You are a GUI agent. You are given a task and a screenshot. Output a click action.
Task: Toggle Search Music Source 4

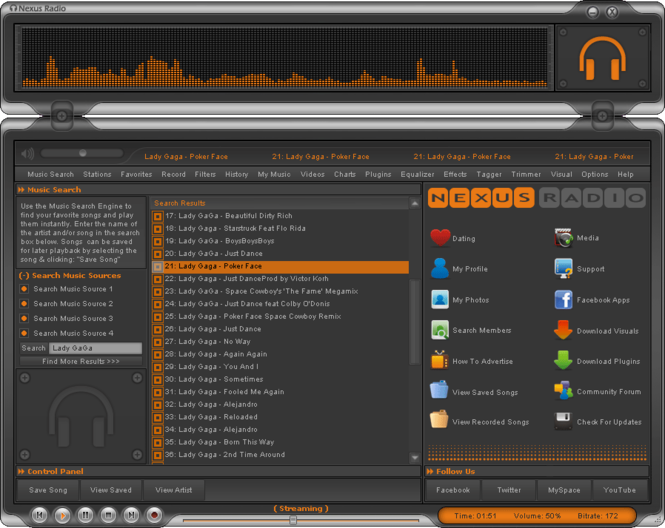[x=24, y=333]
